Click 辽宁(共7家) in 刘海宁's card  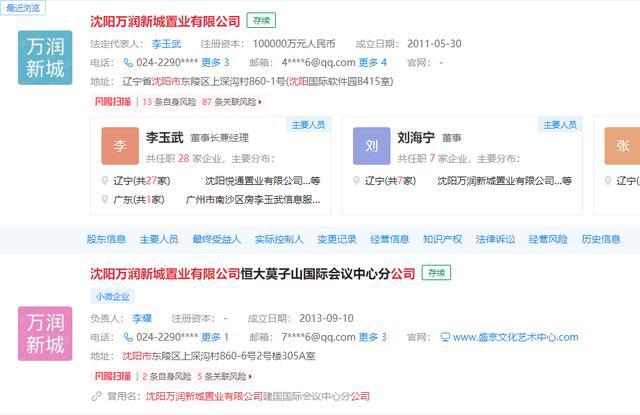(x=390, y=180)
